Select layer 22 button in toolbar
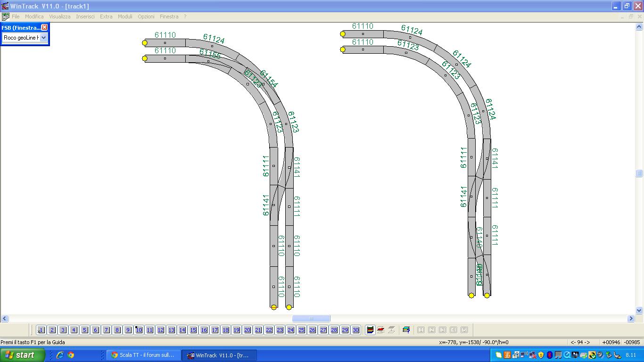Viewport: 644px width, 362px height. pos(269,330)
